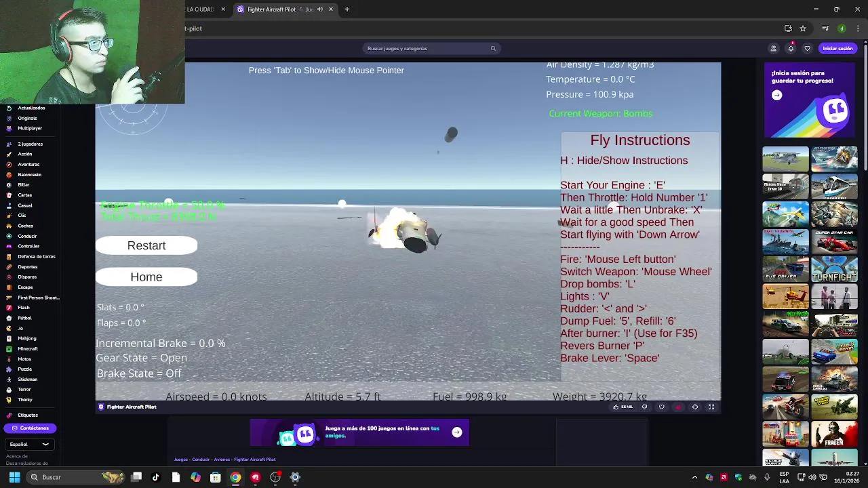Screen dimensions: 868x488
Task: Click the arrow on the save-progress promo
Action: pos(777,96)
